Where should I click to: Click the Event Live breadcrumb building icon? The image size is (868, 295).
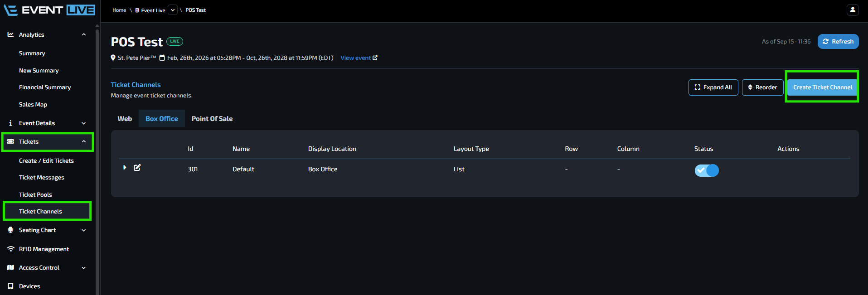coord(137,10)
